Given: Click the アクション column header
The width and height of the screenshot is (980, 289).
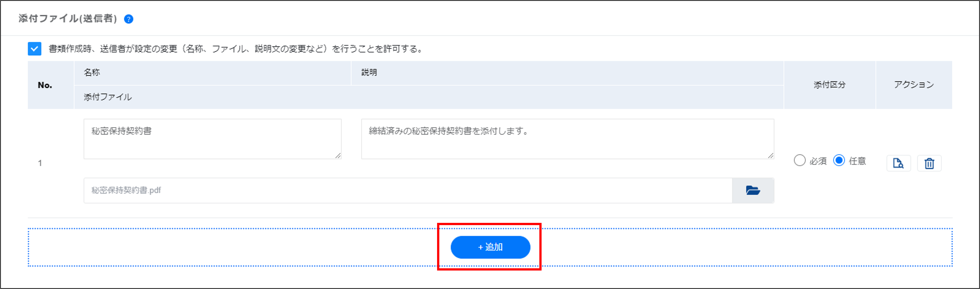Looking at the screenshot, I should point(914,85).
